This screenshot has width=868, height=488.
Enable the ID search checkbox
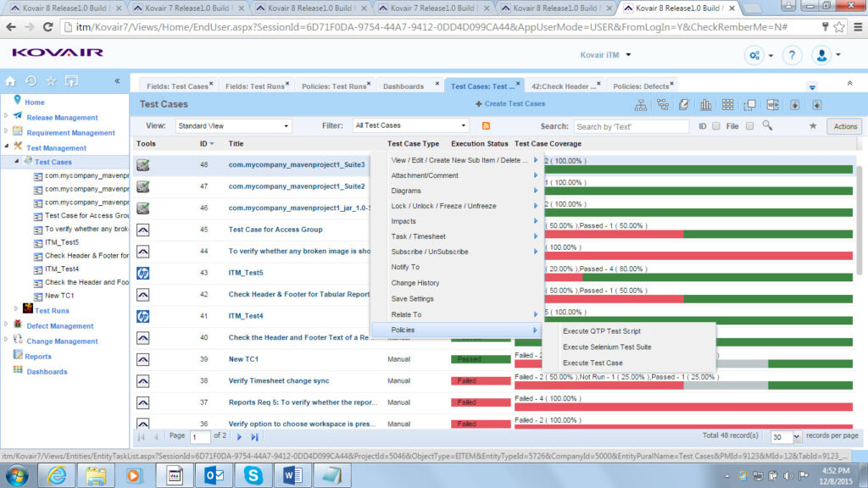716,126
